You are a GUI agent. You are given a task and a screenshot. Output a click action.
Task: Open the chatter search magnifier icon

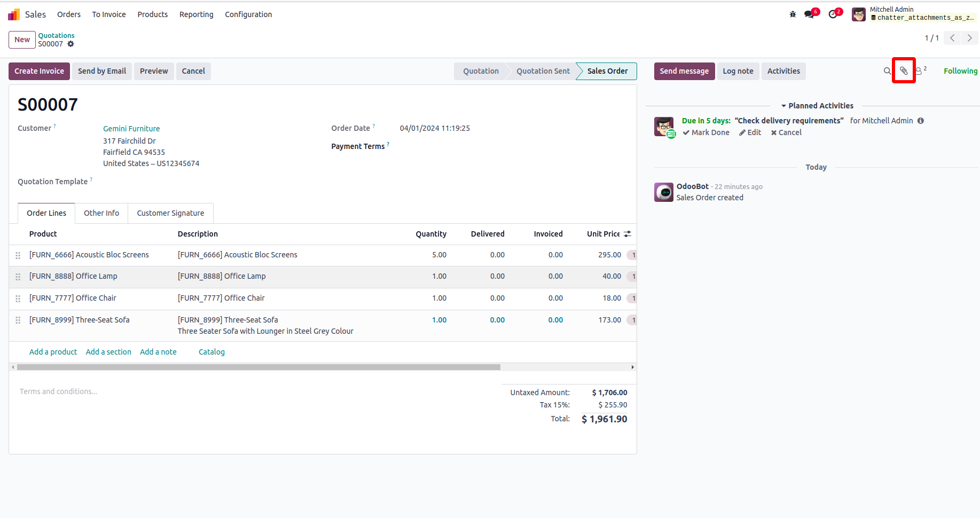point(887,71)
